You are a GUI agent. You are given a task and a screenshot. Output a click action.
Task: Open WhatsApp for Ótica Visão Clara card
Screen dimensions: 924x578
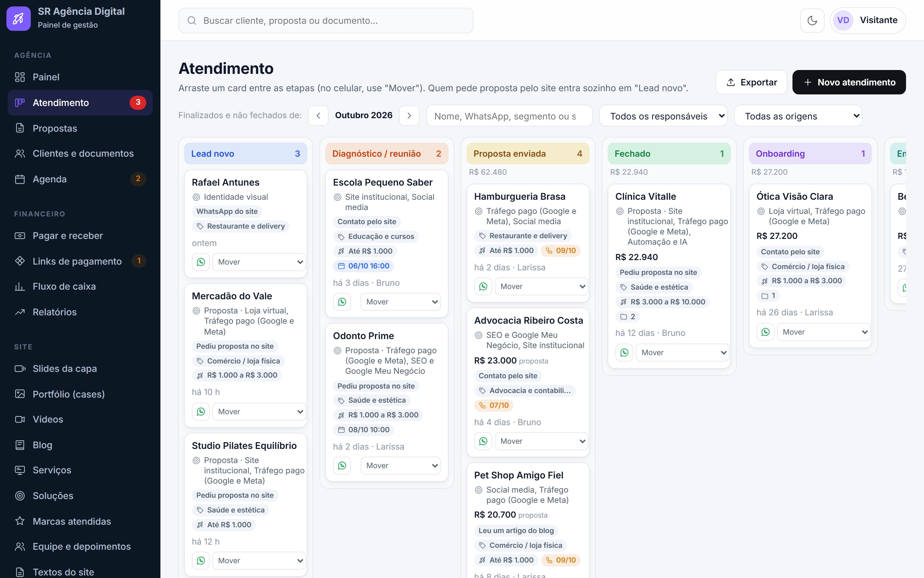click(x=766, y=332)
